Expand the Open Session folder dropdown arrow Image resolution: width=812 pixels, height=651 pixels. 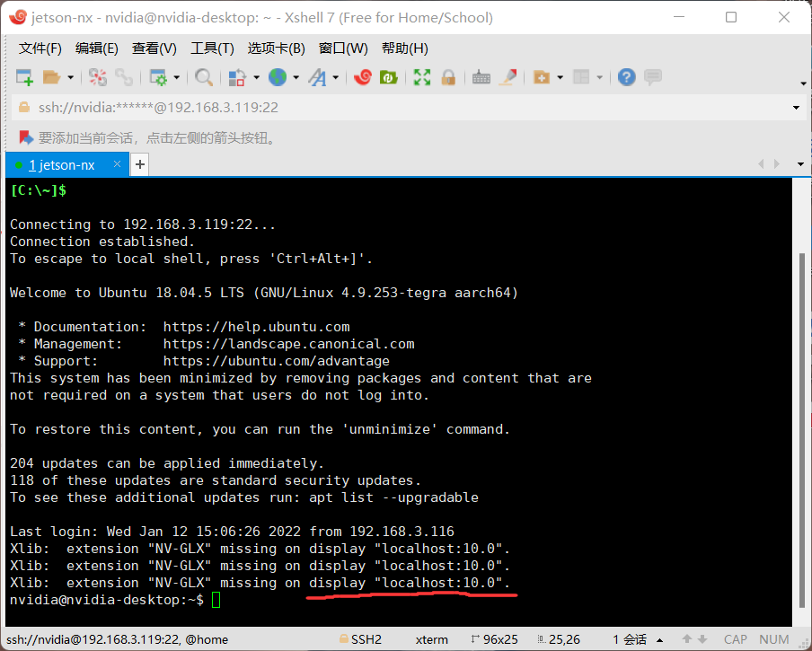point(70,77)
